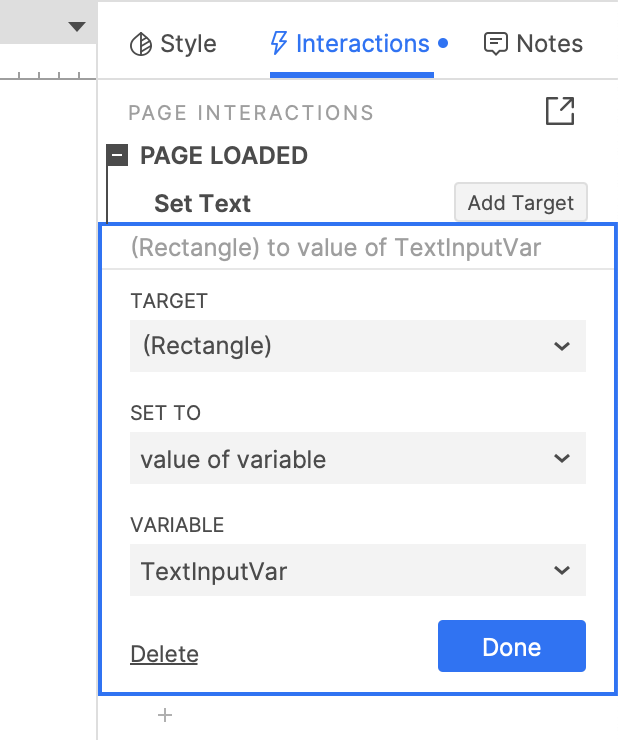Image resolution: width=618 pixels, height=740 pixels.
Task: Click the lightning bolt Interactions icon
Action: pos(280,44)
